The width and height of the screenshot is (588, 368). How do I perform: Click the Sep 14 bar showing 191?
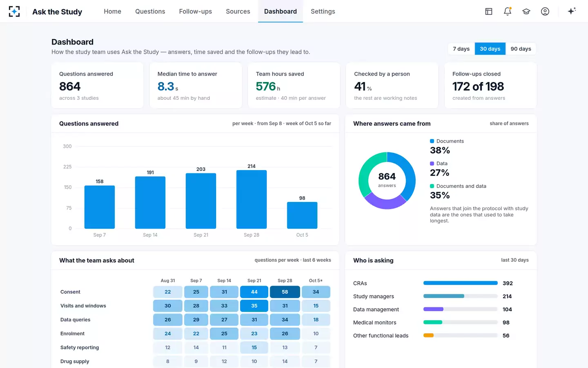[150, 202]
